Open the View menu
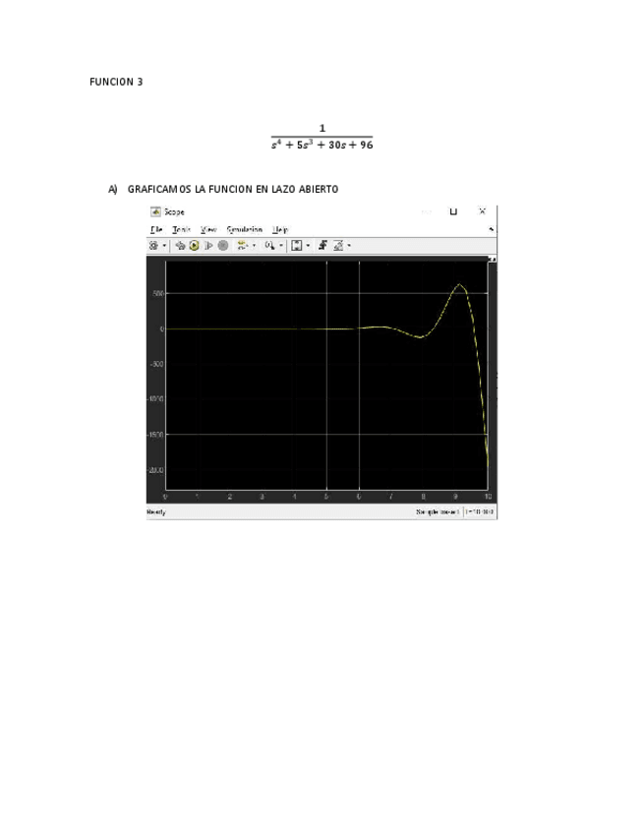Viewport: 644px width, 834px height. 208,230
